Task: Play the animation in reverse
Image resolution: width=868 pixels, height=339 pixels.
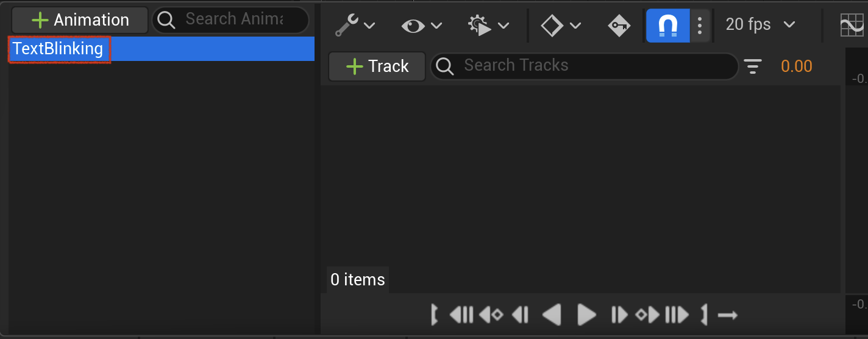Action: point(552,315)
